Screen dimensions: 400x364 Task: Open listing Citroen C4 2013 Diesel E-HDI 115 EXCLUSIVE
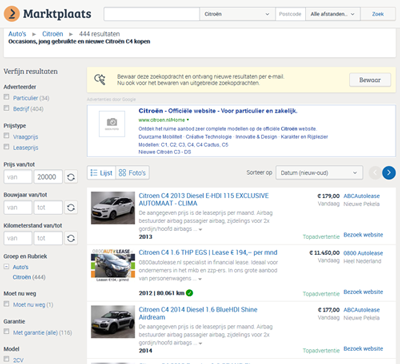pos(204,199)
